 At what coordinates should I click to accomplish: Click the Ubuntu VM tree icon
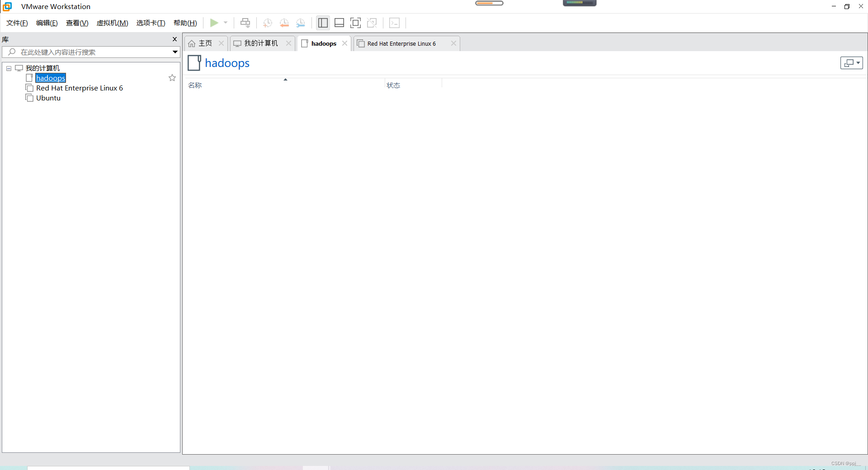[x=29, y=98]
